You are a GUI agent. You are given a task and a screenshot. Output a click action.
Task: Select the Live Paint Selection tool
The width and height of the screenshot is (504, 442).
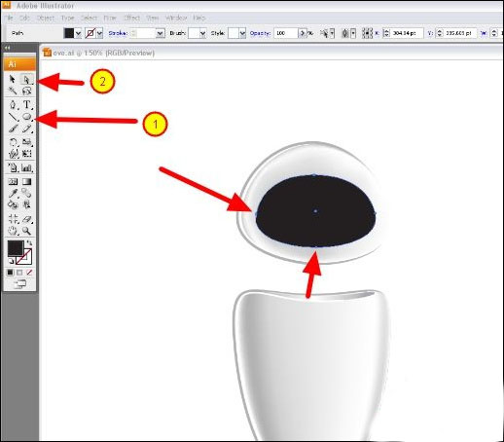(27, 204)
